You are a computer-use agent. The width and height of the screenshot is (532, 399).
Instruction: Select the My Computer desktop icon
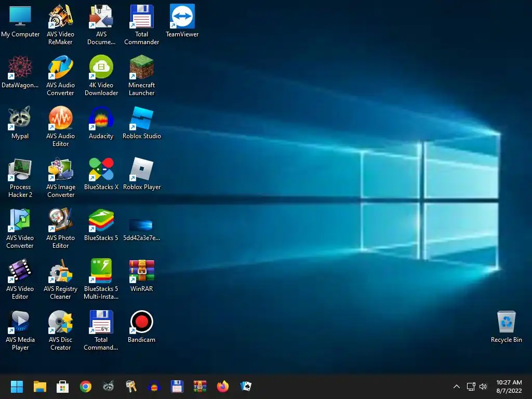pos(20,21)
